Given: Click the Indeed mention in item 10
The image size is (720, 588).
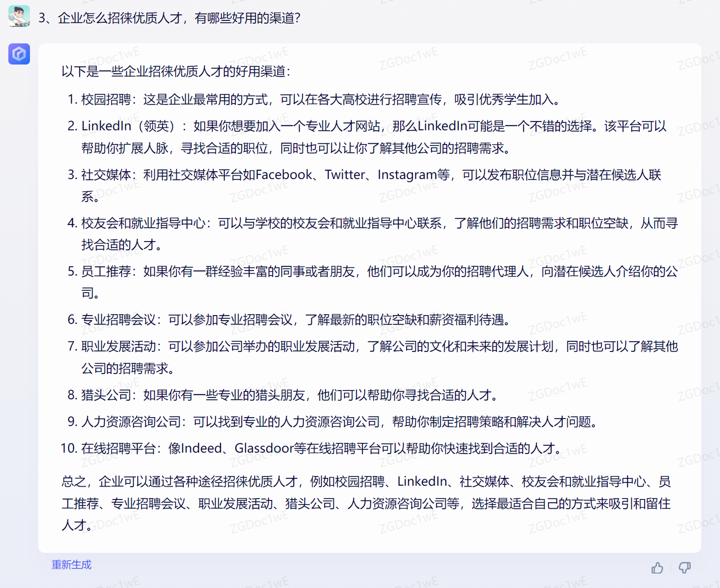Looking at the screenshot, I should tap(199, 449).
